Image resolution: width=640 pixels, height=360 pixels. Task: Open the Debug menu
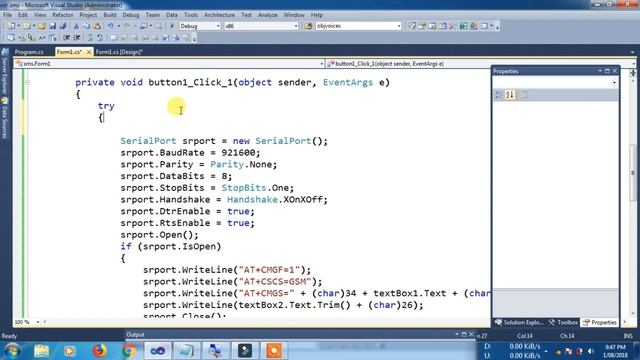(x=131, y=15)
